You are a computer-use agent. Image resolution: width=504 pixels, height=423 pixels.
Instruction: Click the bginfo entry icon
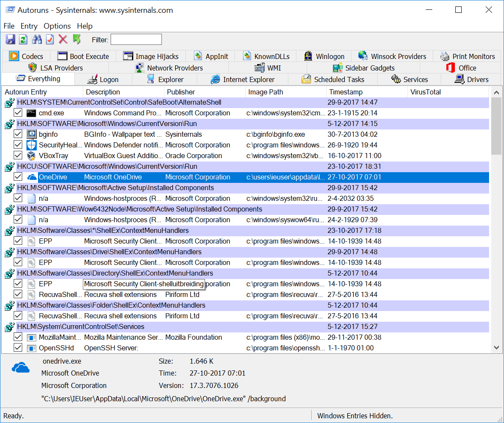coord(31,134)
